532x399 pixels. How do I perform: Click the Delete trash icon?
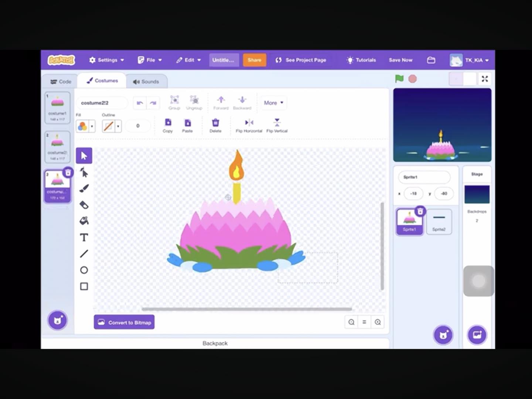215,126
